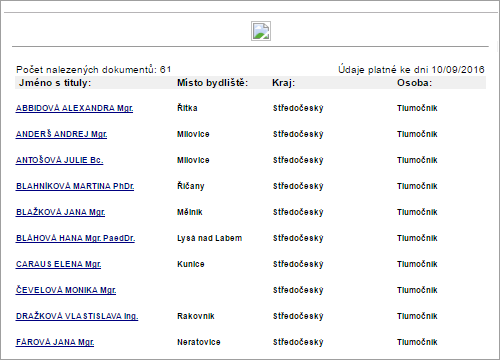Open ABBIDOVÁ ALEXANDRA Mgr. record
Viewport: 500px width, 360px height.
(x=74, y=108)
